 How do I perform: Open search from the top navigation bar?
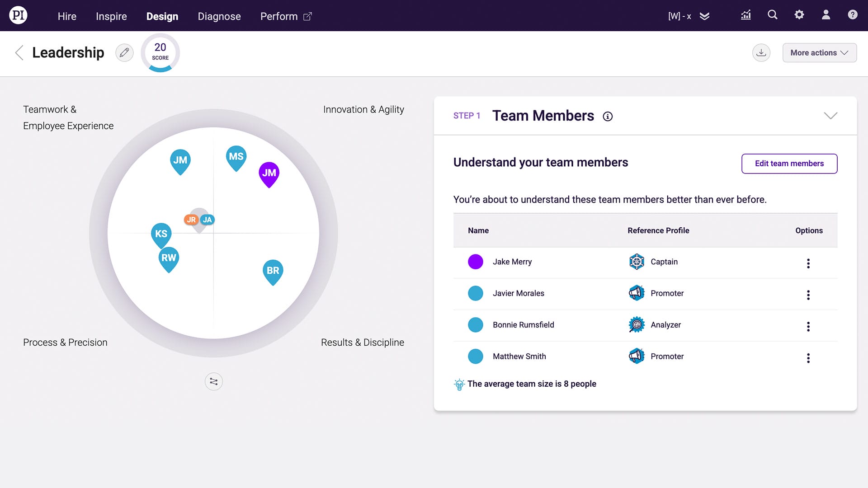[x=772, y=15]
